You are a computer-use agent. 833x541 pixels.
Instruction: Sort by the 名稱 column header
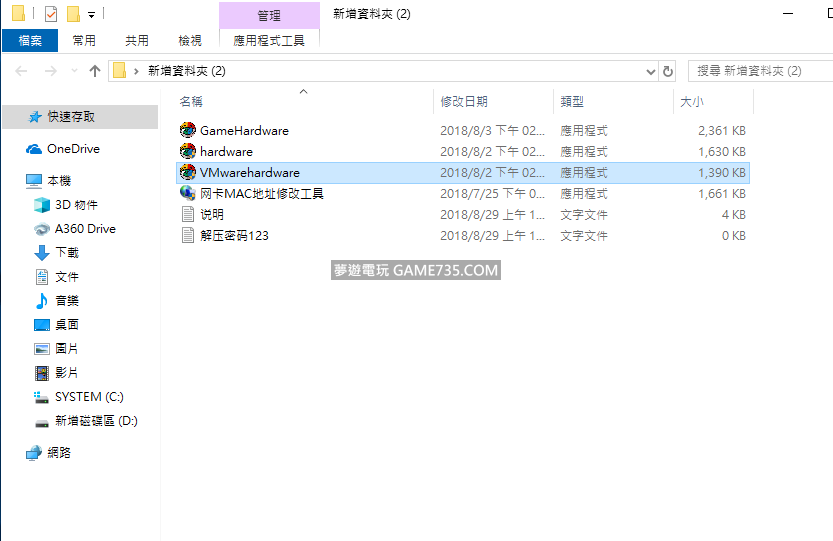tap(303, 102)
